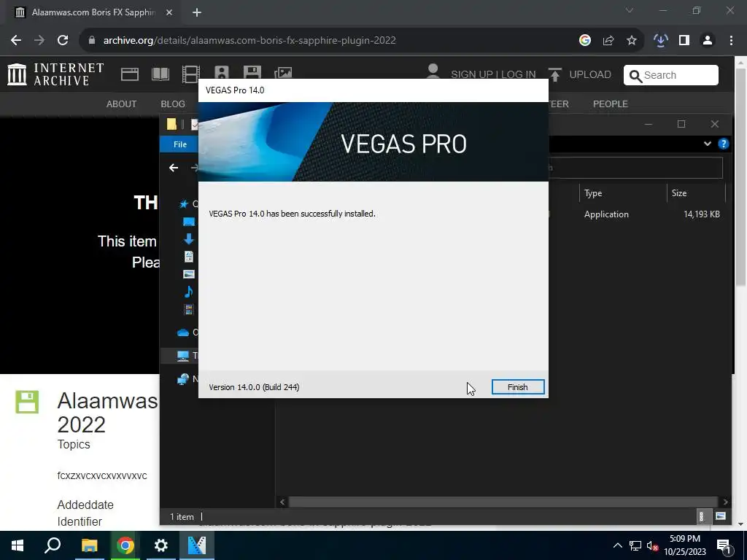
Task: Open Internet Archive images icon
Action: pyautogui.click(x=283, y=72)
